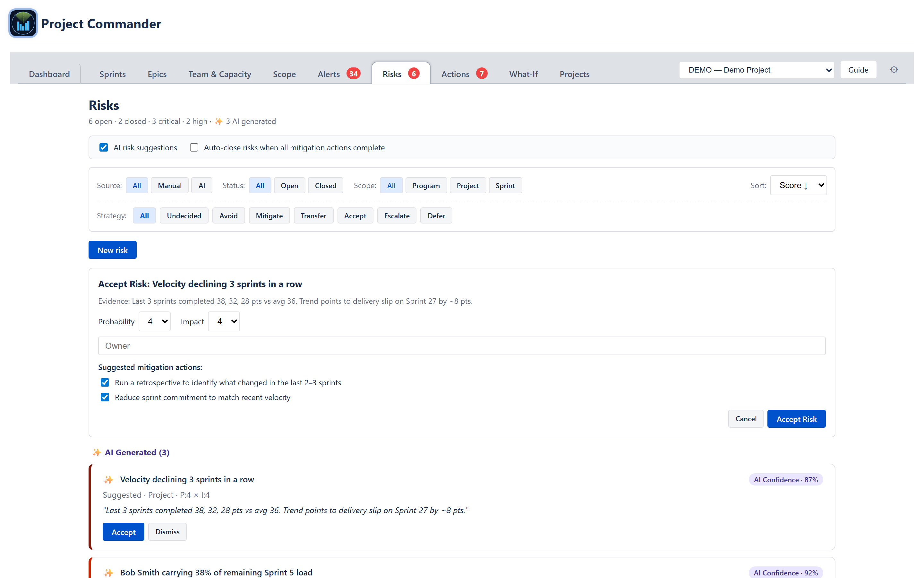Image resolution: width=924 pixels, height=578 pixels.
Task: Filter Source by Manual
Action: (x=169, y=185)
